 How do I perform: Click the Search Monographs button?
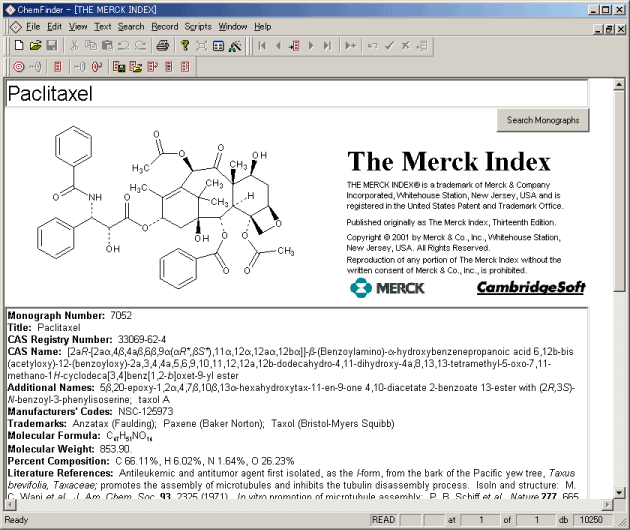click(x=543, y=120)
